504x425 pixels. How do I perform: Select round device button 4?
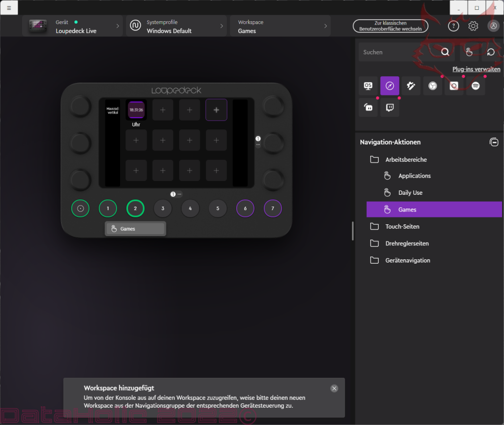coord(190,209)
